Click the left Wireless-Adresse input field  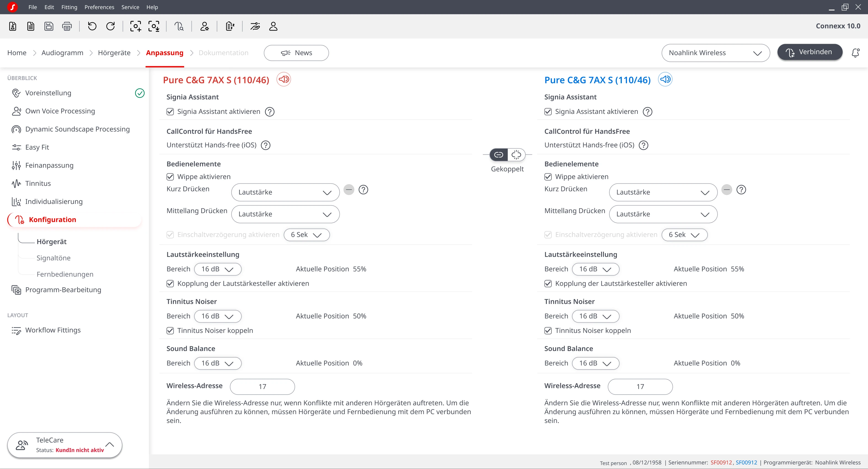click(x=262, y=387)
